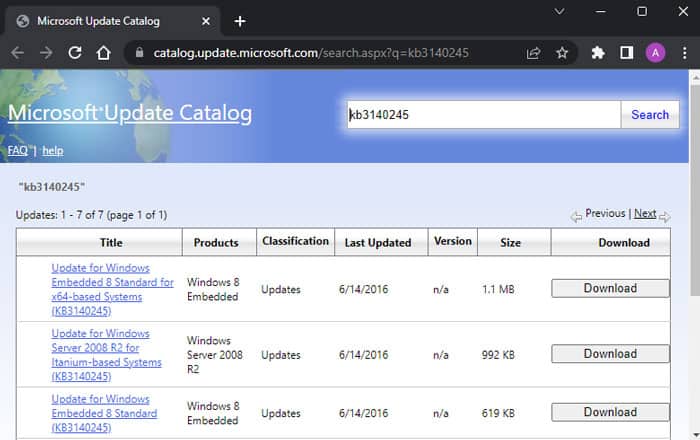Expand the tab search chevron
The height and width of the screenshot is (440, 700).
pos(559,12)
